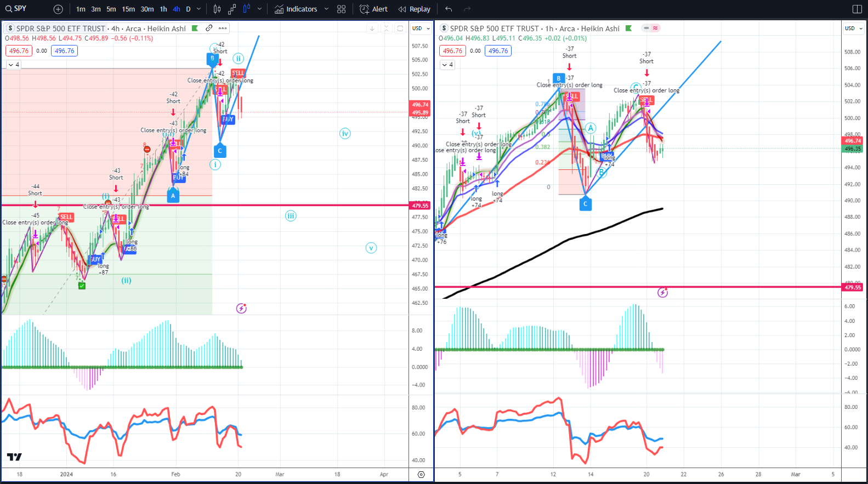Select the circled (iii) wave label on 4h chart
Image resolution: width=868 pixels, height=484 pixels.
(x=291, y=216)
